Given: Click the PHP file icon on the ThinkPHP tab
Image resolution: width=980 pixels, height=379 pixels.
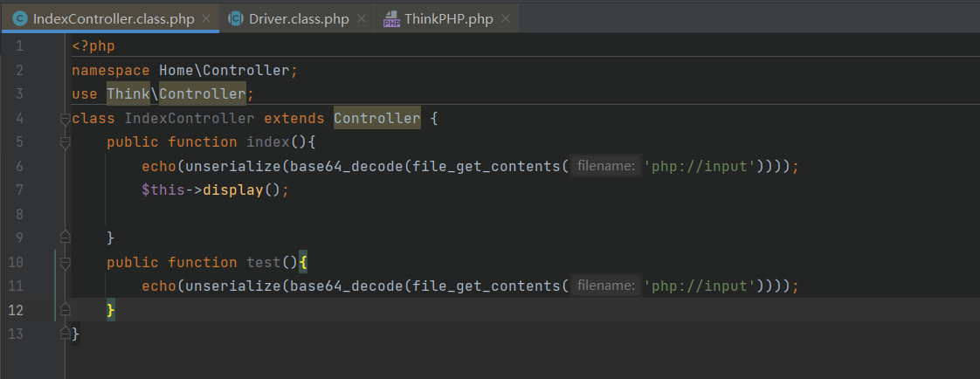Looking at the screenshot, I should point(390,20).
